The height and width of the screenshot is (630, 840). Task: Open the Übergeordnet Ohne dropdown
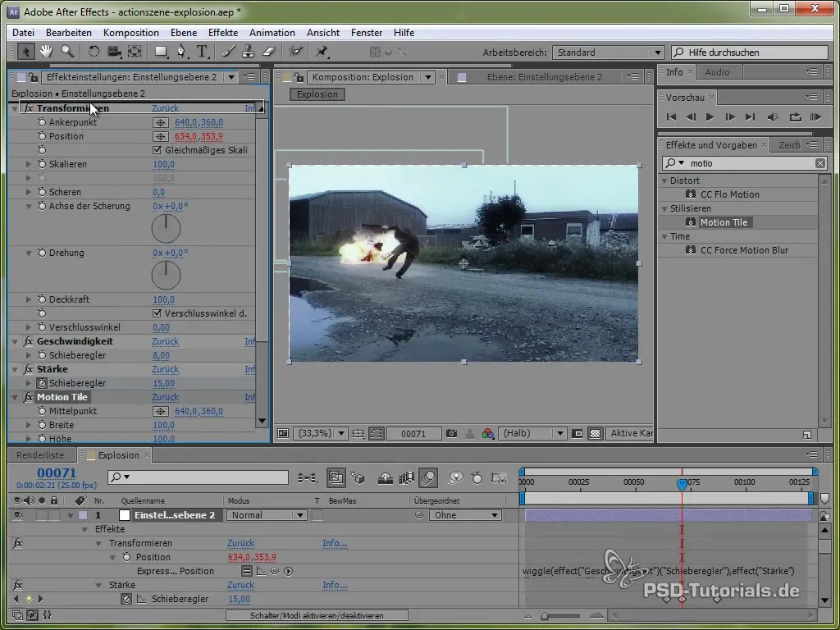click(x=465, y=515)
